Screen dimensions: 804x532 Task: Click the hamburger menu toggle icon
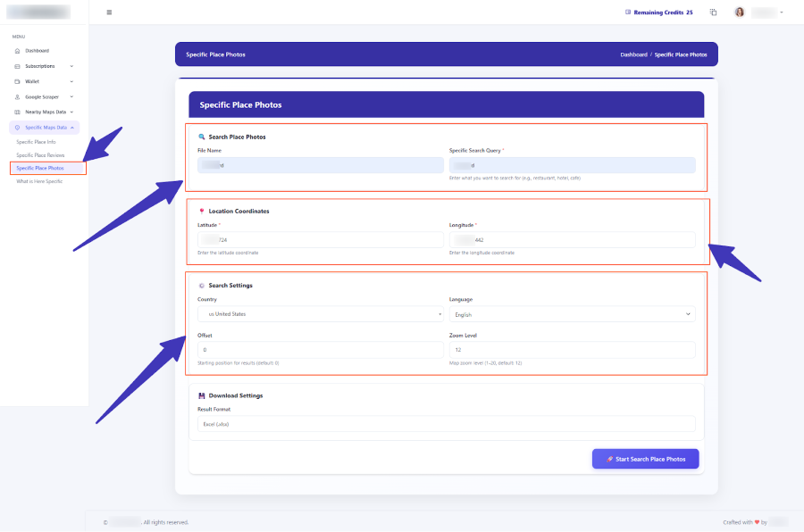pyautogui.click(x=109, y=12)
